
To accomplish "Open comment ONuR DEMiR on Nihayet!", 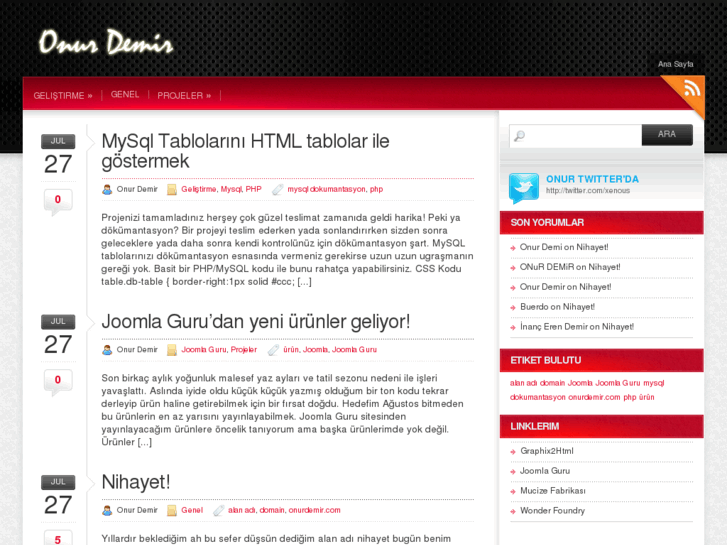I will (x=570, y=267).
